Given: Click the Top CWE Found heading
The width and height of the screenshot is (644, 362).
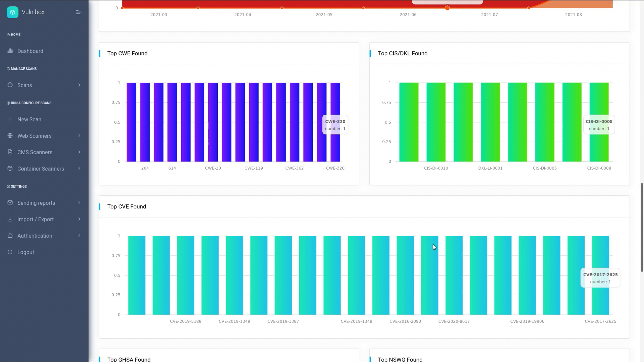Looking at the screenshot, I should click(127, 53).
